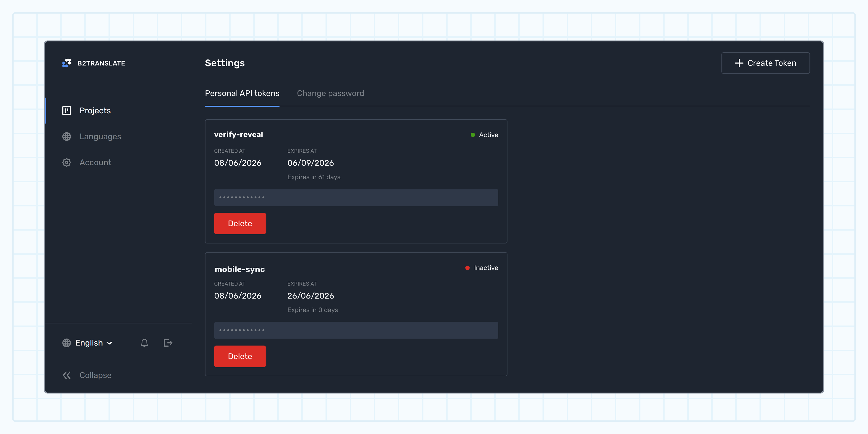Click the logout icon
The width and height of the screenshot is (868, 434).
point(168,343)
